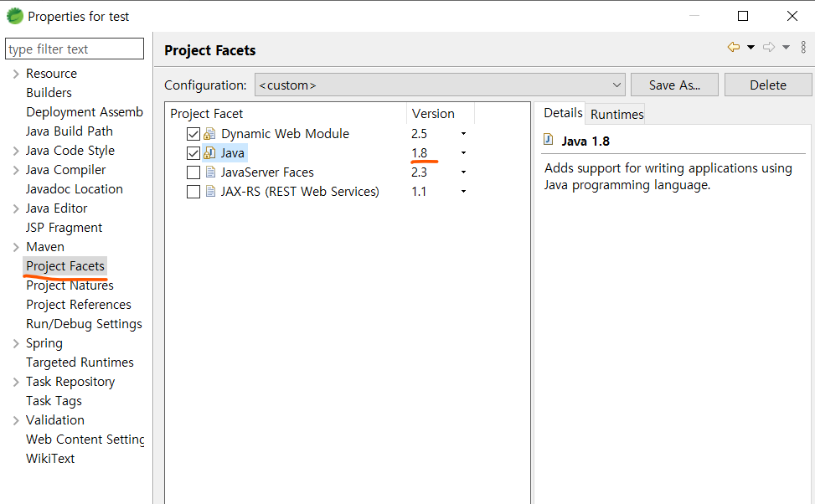Click the Delete configuration button
Viewport: 815px width, 504px height.
(x=768, y=85)
